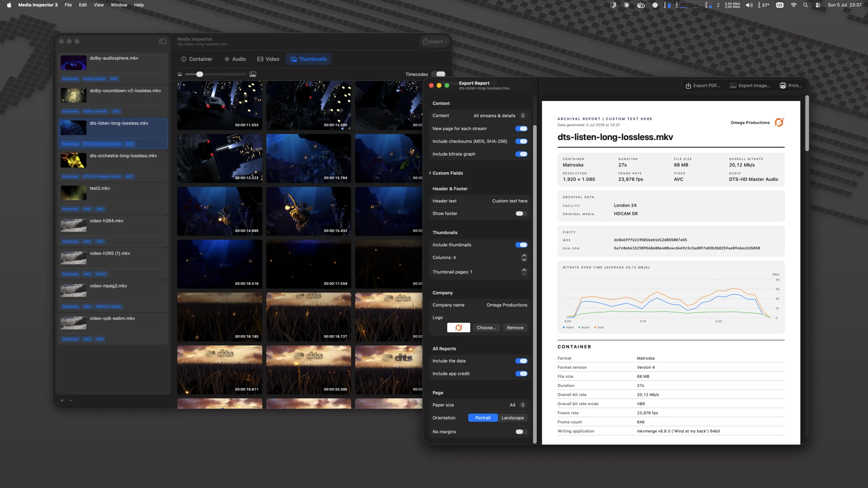Click thumbnail at timecode 00:00:15.432
This screenshot has height=488, width=868.
point(308,211)
